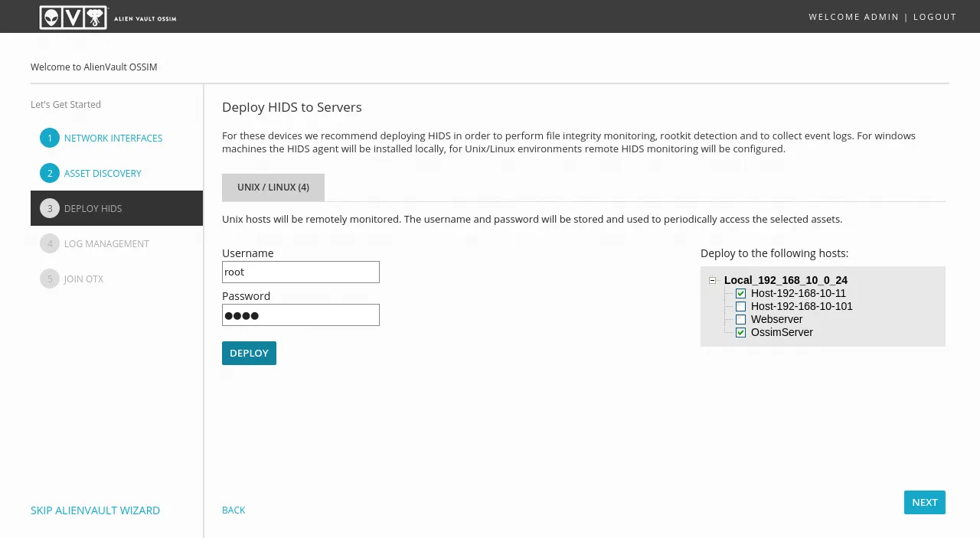Viewport: 980px width, 538px height.
Task: Uncheck the Host-192-168-10-11 checkbox
Action: (740, 294)
